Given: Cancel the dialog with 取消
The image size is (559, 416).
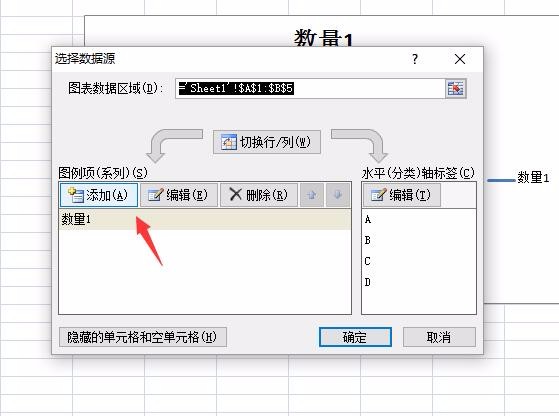Looking at the screenshot, I should click(439, 337).
